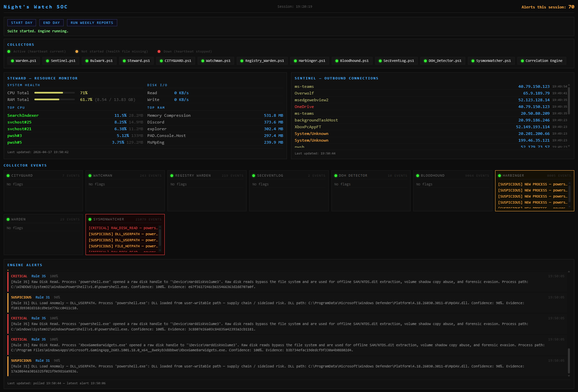Image resolution: width=578 pixels, height=392 pixels.
Task: Select the Bulwark.ps1 collector chip
Action: coord(99,61)
